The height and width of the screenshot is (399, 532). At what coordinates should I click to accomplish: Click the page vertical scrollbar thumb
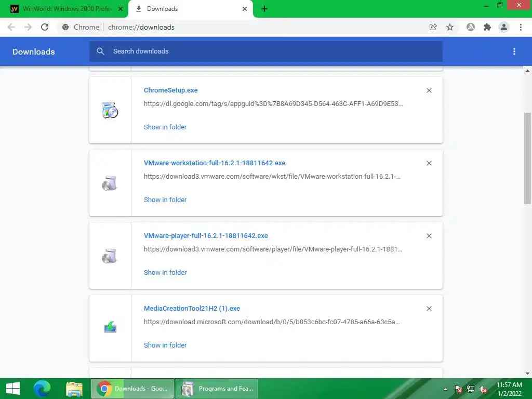[527, 158]
